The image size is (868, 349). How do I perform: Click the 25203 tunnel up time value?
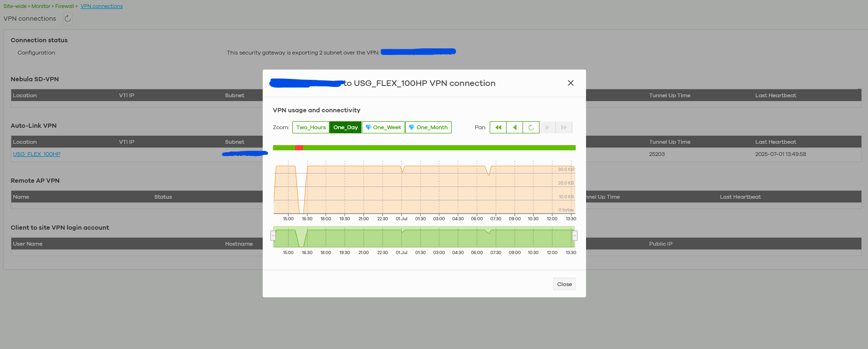tap(657, 154)
